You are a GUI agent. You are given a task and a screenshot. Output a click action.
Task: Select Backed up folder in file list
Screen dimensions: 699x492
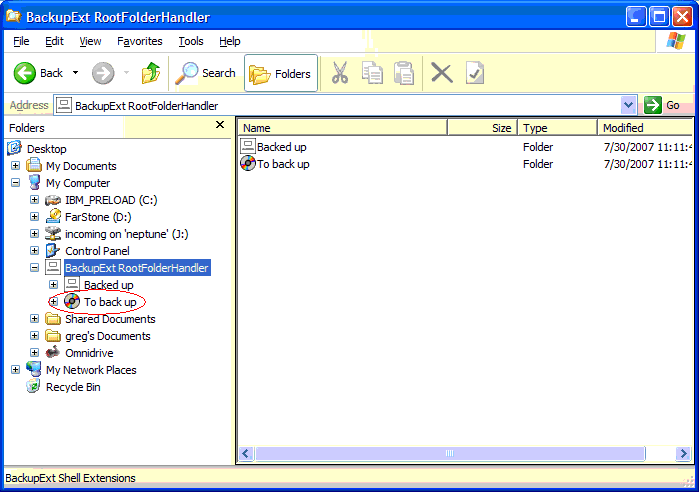point(273,147)
